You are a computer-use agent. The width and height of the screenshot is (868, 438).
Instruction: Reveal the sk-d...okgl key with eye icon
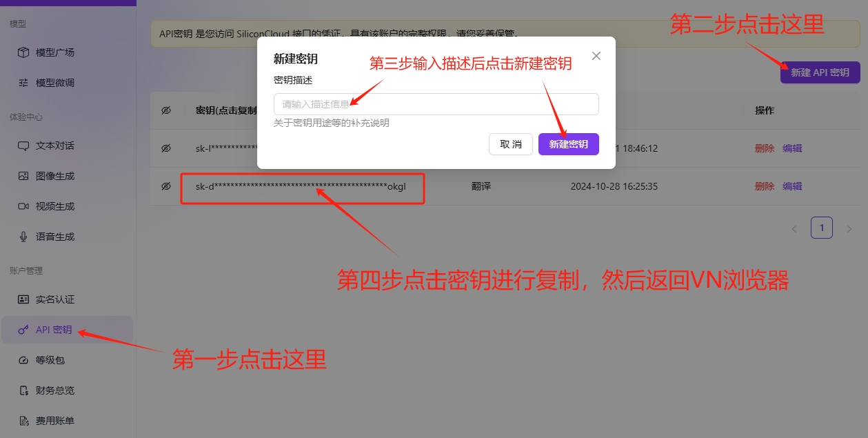point(166,186)
